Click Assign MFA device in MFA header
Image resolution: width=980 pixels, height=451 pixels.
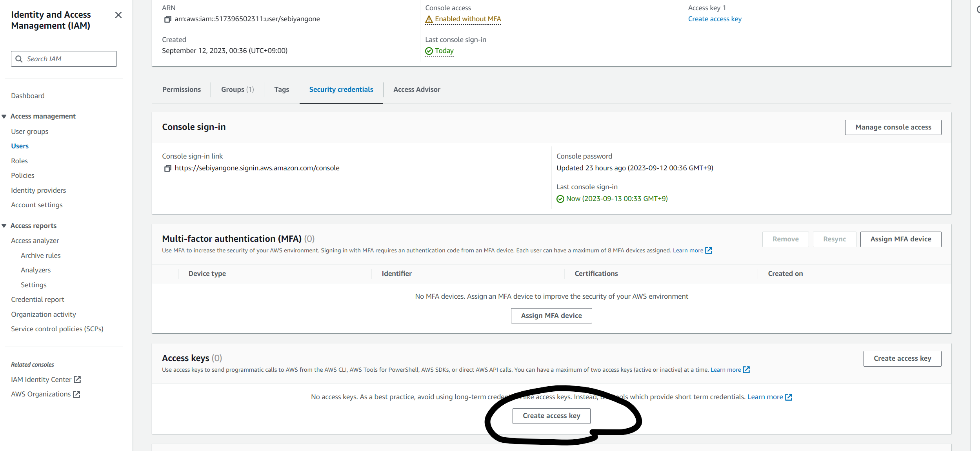pyautogui.click(x=900, y=239)
